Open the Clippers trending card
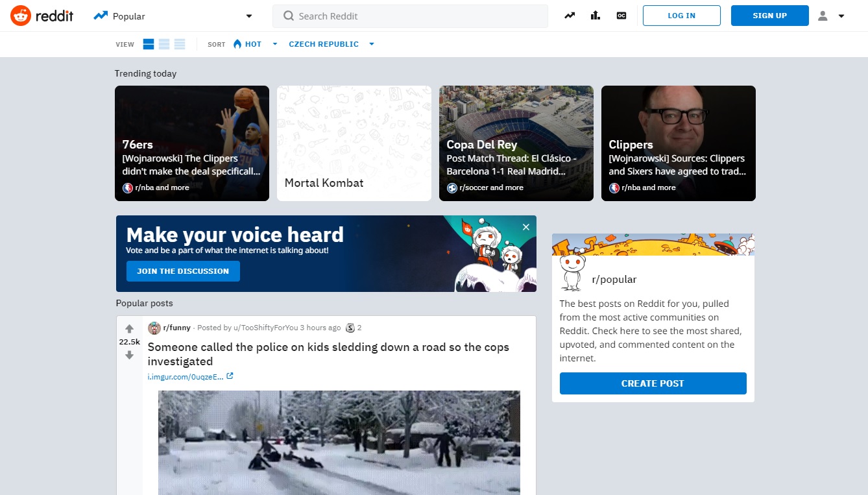The width and height of the screenshot is (868, 495). pos(679,143)
